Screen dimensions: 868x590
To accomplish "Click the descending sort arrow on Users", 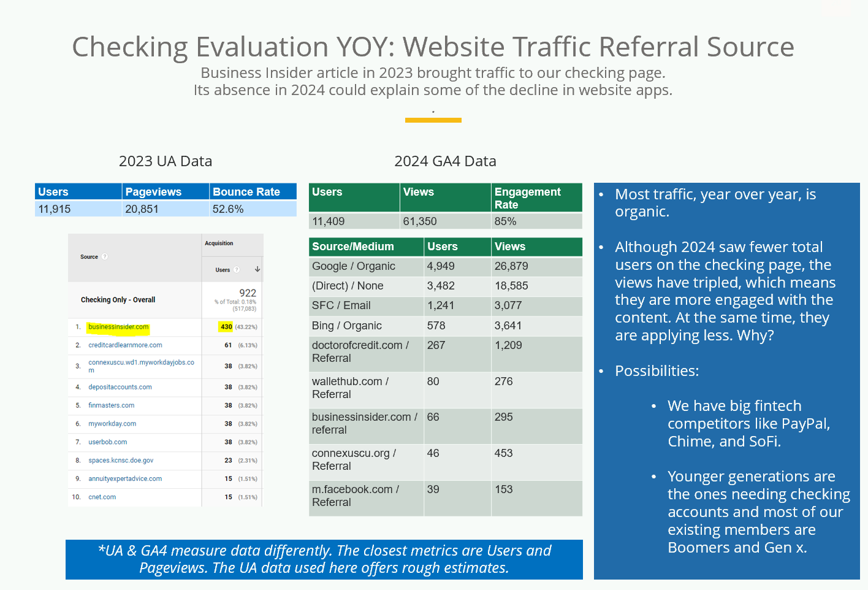I will [257, 270].
